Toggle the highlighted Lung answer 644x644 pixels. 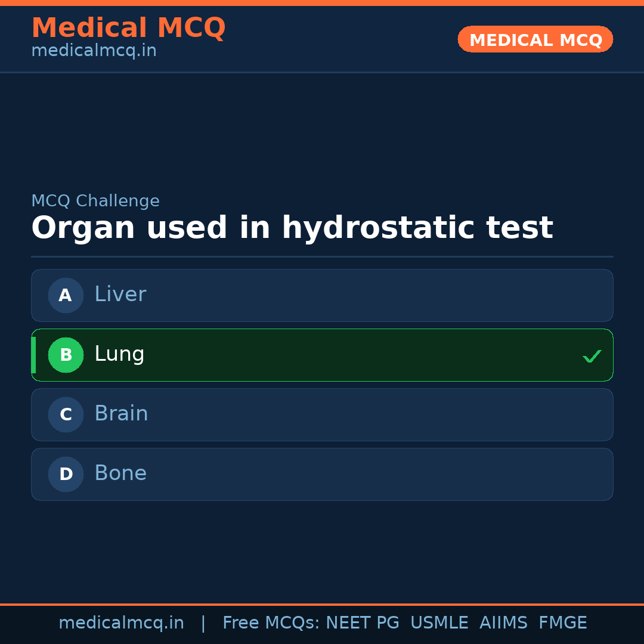coord(322,355)
